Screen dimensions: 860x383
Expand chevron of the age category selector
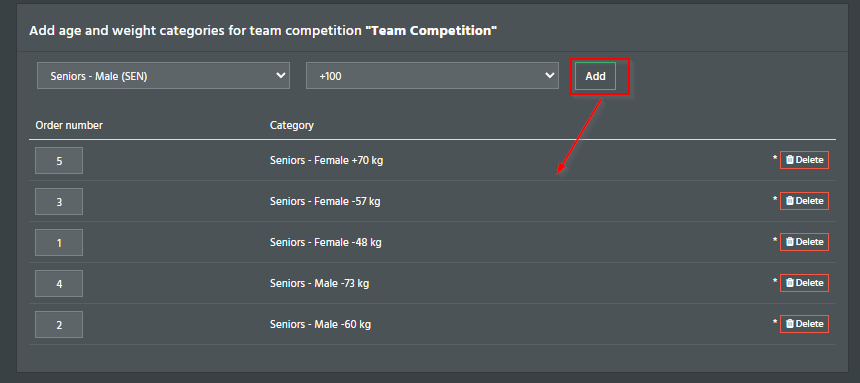(281, 75)
